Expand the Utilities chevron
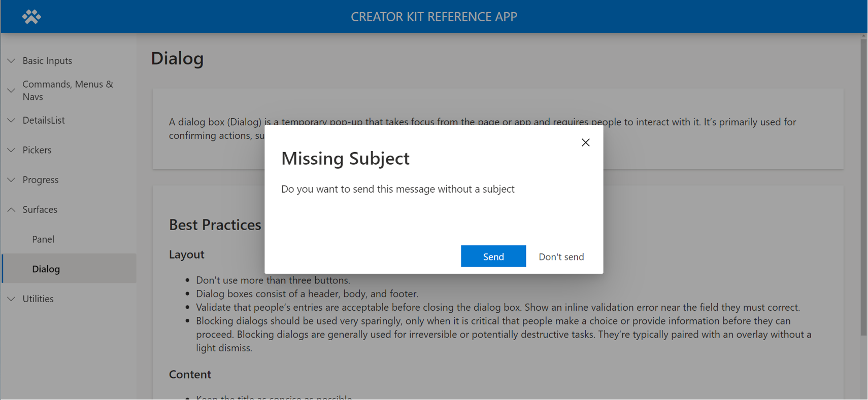The width and height of the screenshot is (868, 400). click(x=11, y=299)
